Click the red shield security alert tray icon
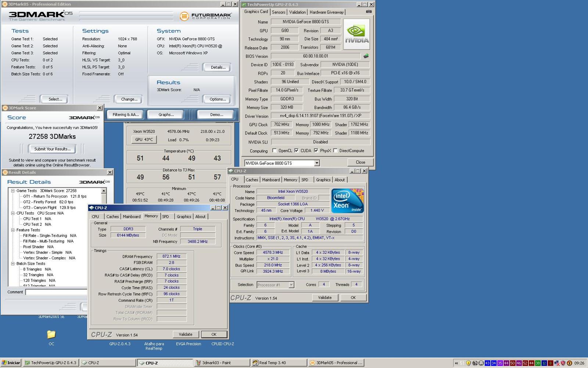The image size is (588, 368). 563,363
